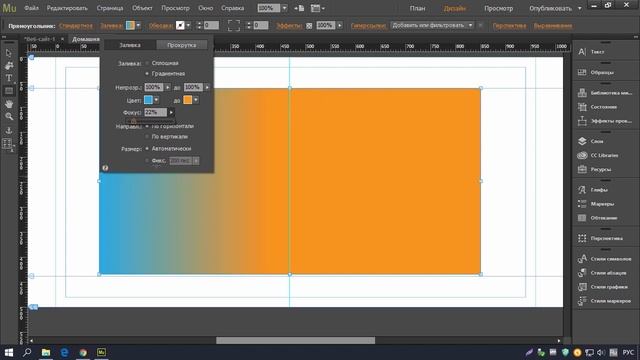This screenshot has height=360, width=640.
Task: Open the Глифы glyphs panel
Action: 582,190
